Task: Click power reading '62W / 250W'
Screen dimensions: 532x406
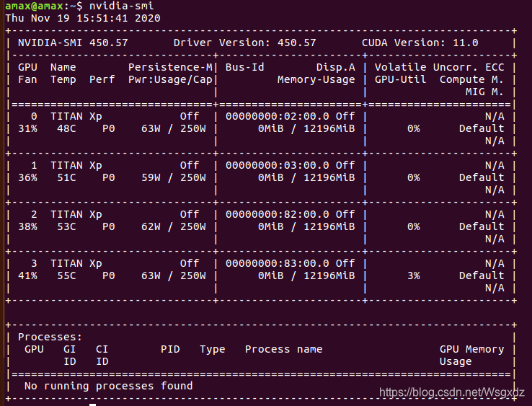Action: pyautogui.click(x=174, y=226)
